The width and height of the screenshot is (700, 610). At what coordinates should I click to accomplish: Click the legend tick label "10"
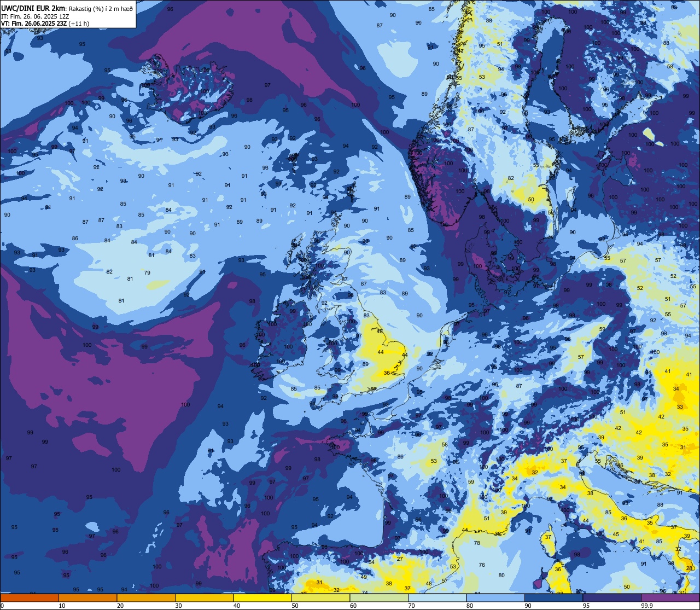[x=62, y=606]
